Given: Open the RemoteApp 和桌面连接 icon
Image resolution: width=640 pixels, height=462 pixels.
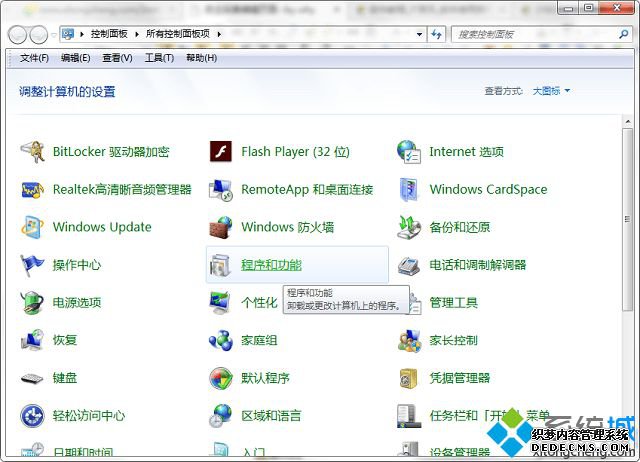Looking at the screenshot, I should click(x=221, y=189).
